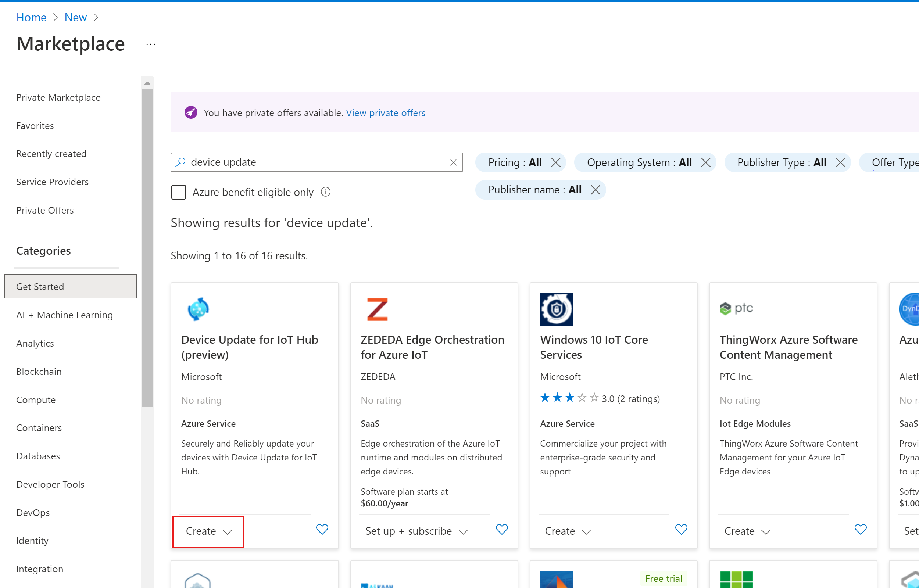This screenshot has width=919, height=588.
Task: Click View private offers link
Action: pyautogui.click(x=385, y=112)
